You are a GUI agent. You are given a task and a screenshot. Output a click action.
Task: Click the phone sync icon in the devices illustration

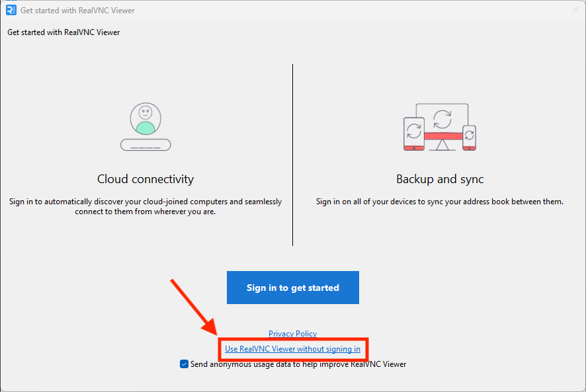[x=469, y=135]
